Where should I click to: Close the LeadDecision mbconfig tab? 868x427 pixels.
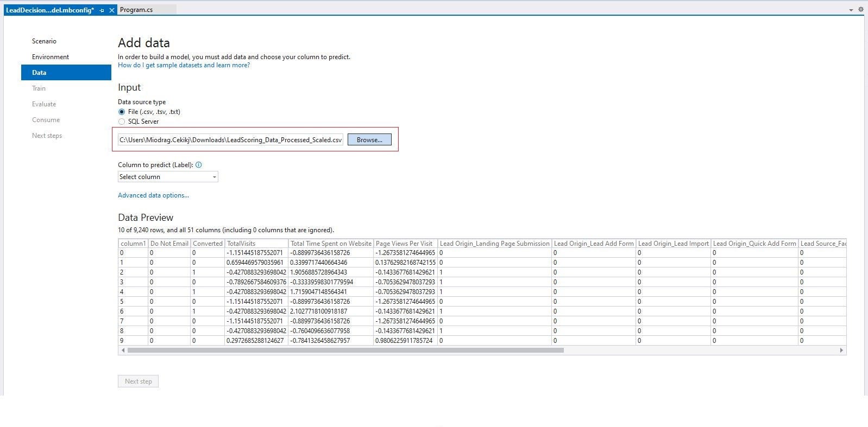coord(112,10)
